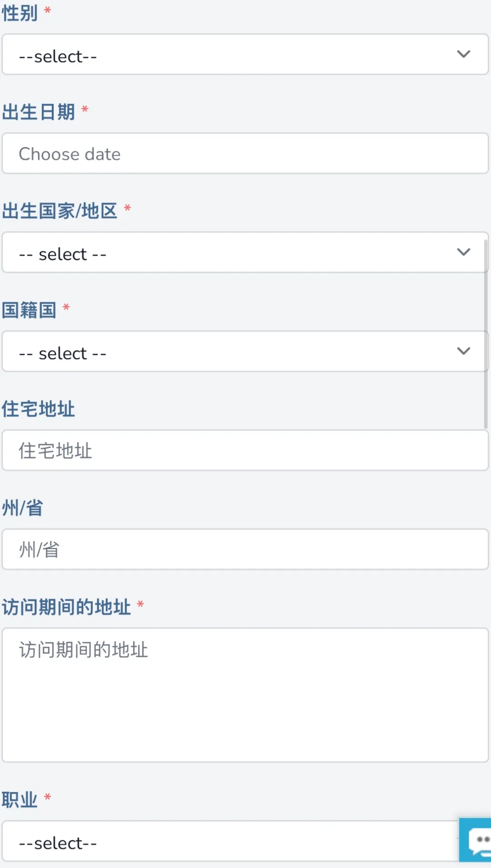This screenshot has width=491, height=868.
Task: Click the --select-- placeholder text under 性别
Action: (58, 57)
